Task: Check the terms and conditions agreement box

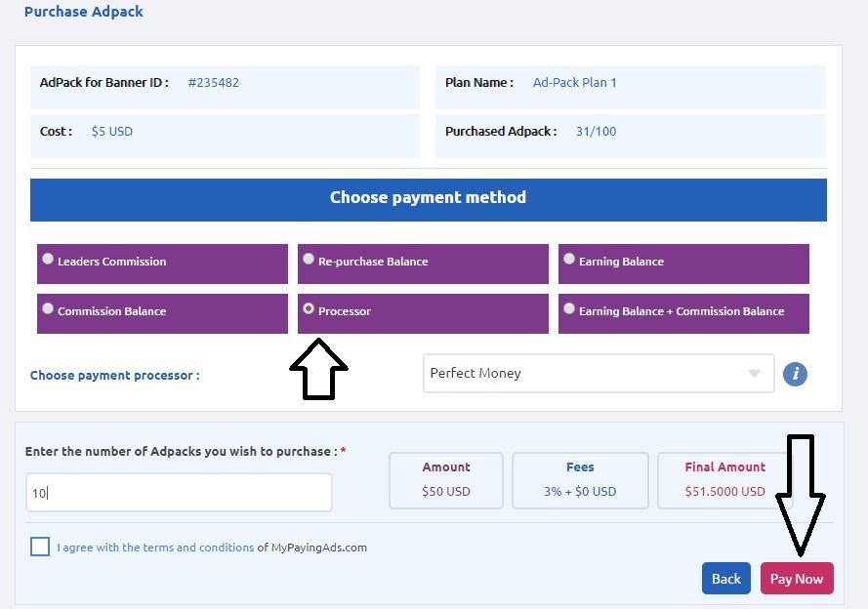Action: pos(40,547)
